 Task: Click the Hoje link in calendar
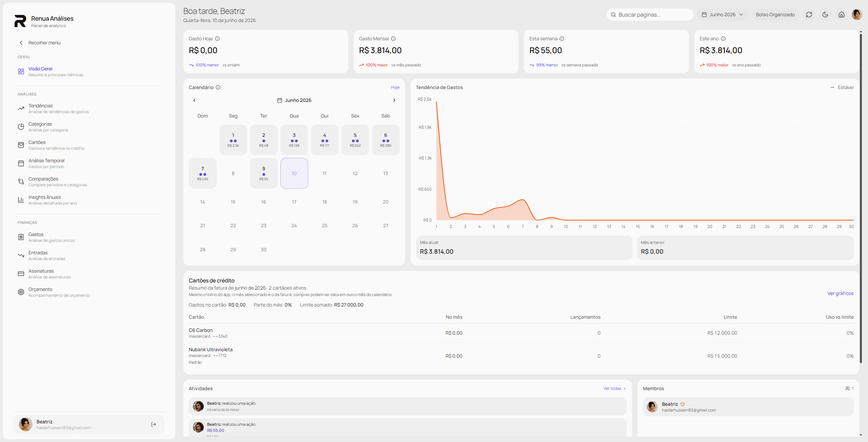pyautogui.click(x=395, y=87)
